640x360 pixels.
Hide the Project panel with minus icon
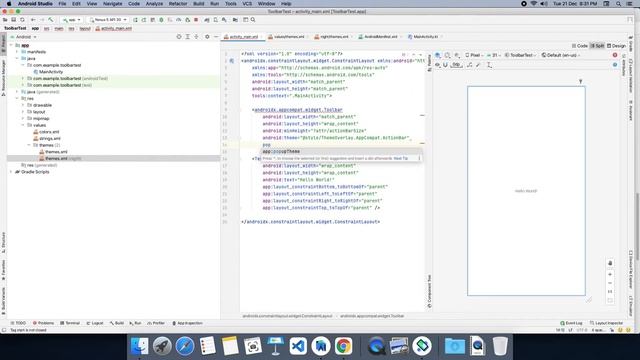[216, 37]
